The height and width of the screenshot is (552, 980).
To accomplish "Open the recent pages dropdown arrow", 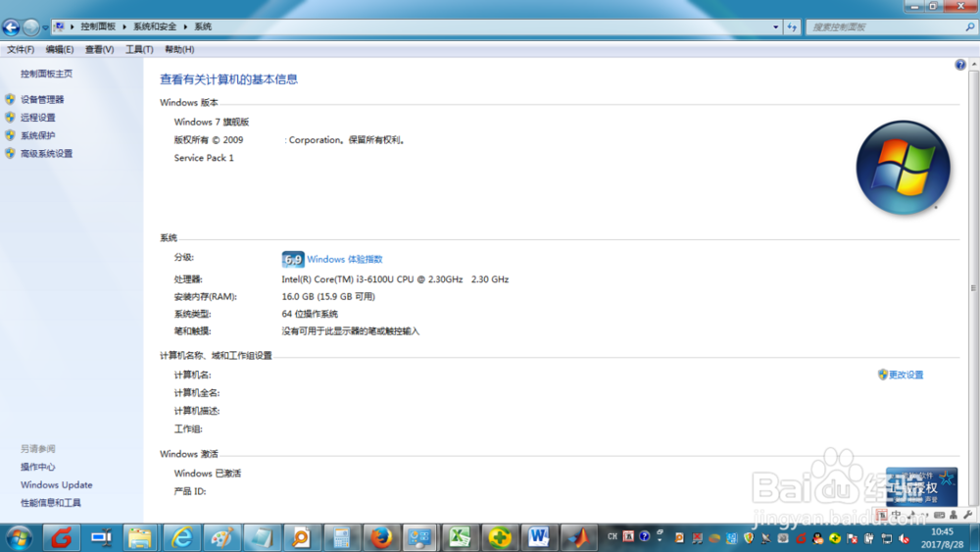I will [x=45, y=27].
